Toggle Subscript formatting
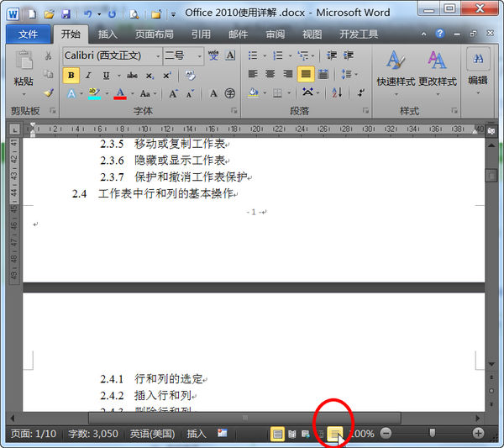Screen dimensions: 504x448 150,76
